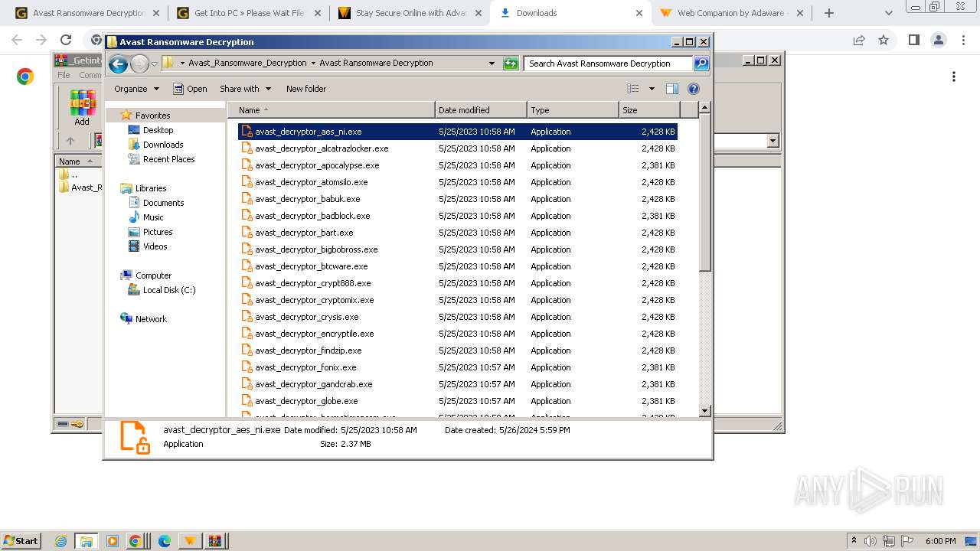The height and width of the screenshot is (551, 980).
Task: Open the Windows Start menu
Action: [21, 540]
